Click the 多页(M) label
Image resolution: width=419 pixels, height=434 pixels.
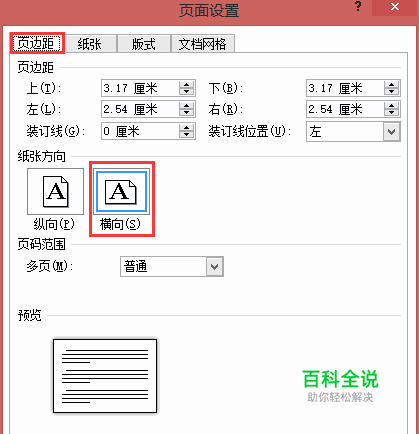point(50,266)
